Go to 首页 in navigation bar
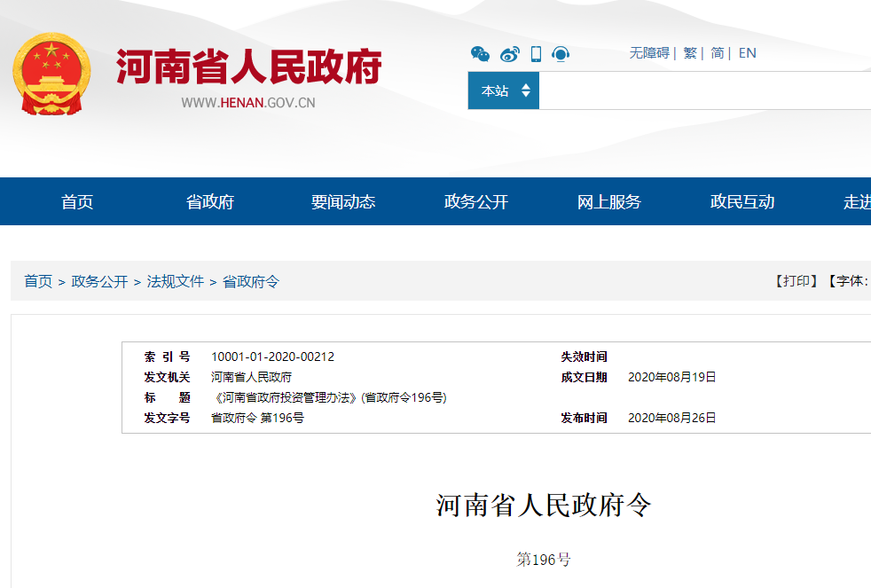 pyautogui.click(x=77, y=202)
